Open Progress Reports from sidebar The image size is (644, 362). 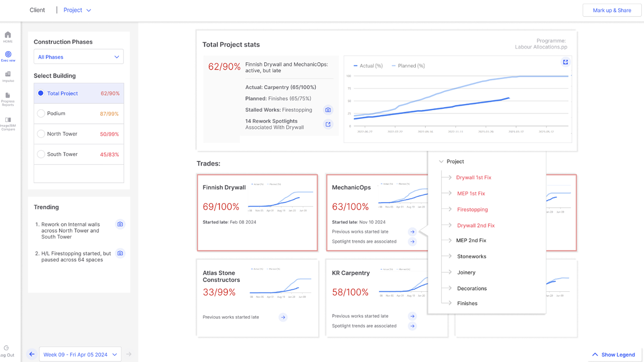click(x=7, y=98)
